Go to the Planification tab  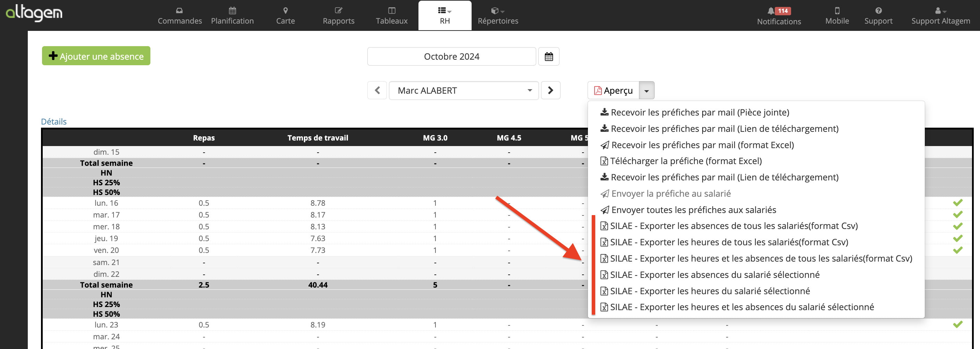(232, 16)
